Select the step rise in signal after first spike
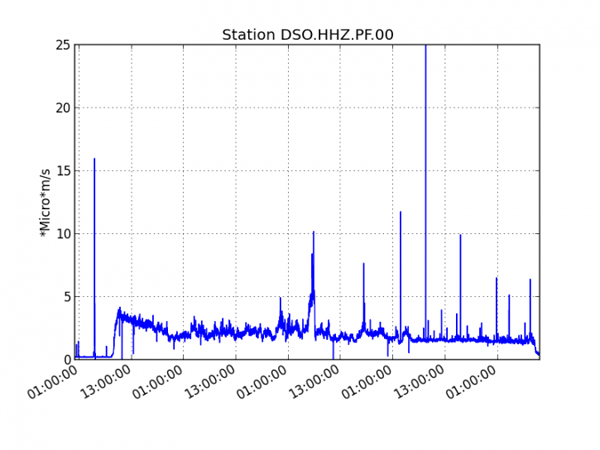This screenshot has height=450, width=600. click(115, 330)
